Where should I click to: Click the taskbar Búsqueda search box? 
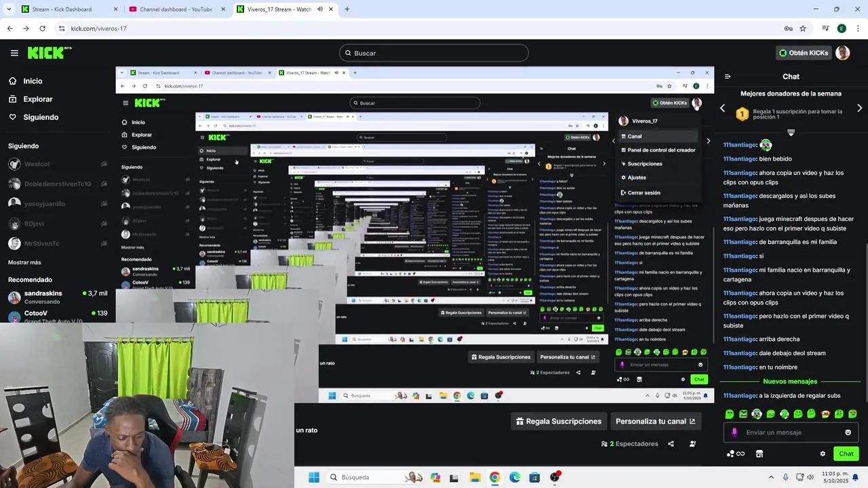374,477
